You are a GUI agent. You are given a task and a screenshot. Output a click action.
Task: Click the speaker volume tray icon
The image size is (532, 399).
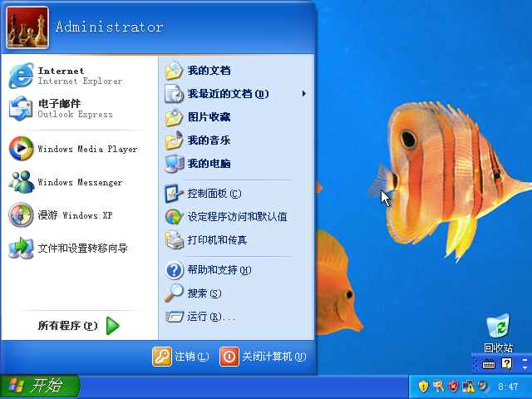[483, 387]
